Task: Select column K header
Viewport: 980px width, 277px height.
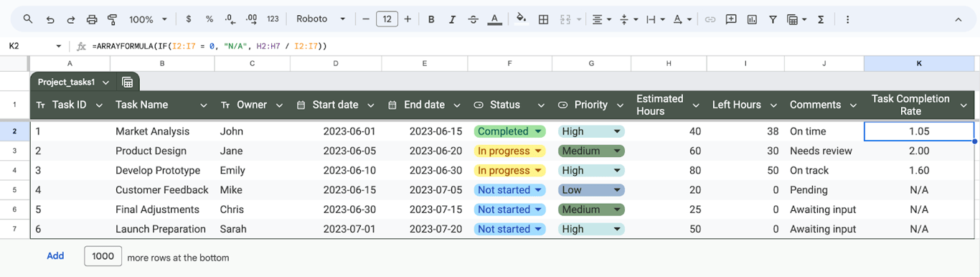Action: click(919, 64)
